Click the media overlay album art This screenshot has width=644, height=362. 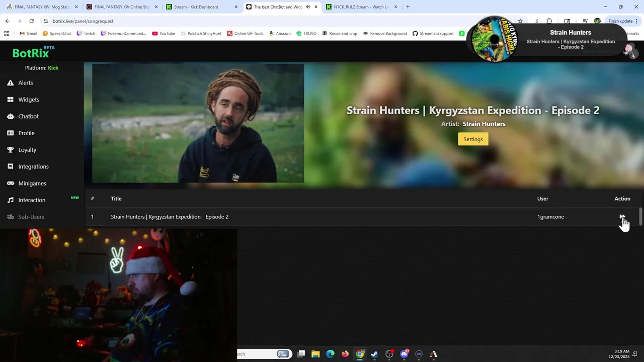[495, 40]
